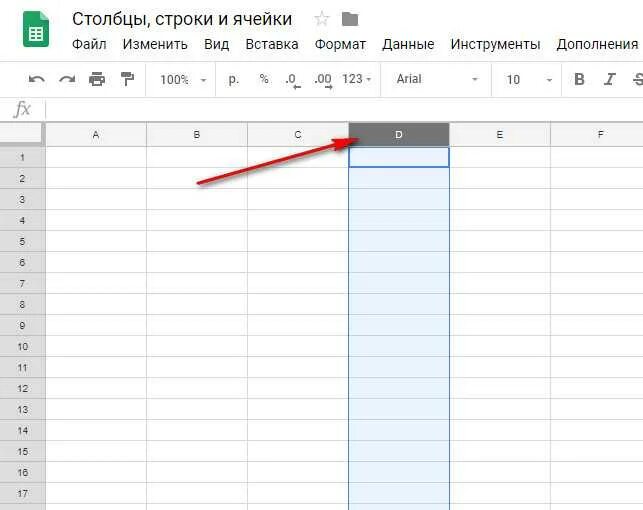
Task: Select row 2 header
Action: (x=23, y=178)
